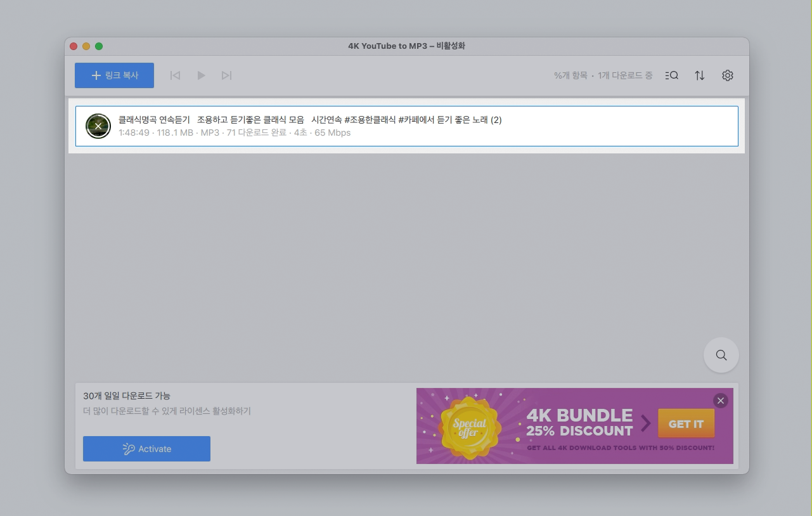Viewport: 812px width, 516px height.
Task: Click the 링크 복사 paste link button
Action: click(114, 75)
